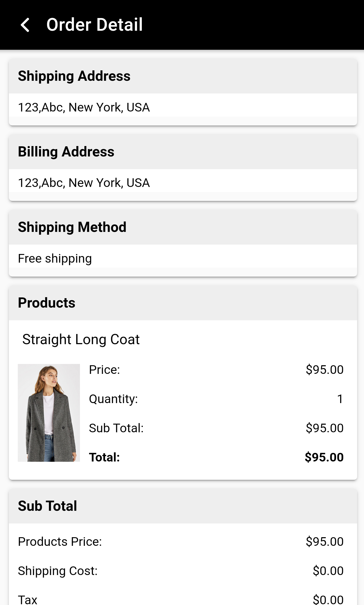
Task: Click the Quantity label
Action: [113, 399]
